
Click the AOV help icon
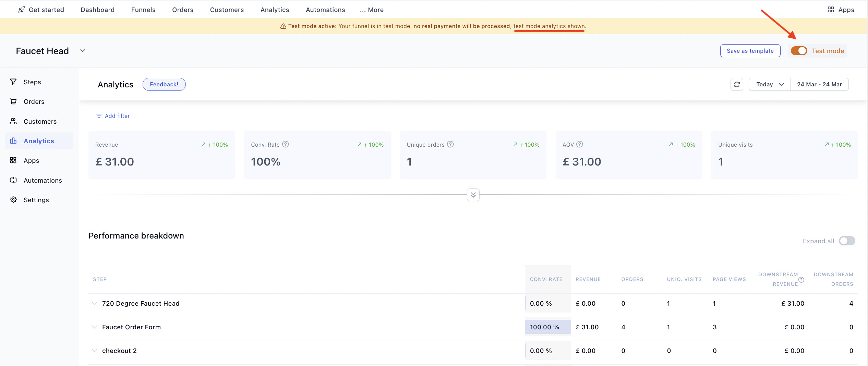(579, 144)
